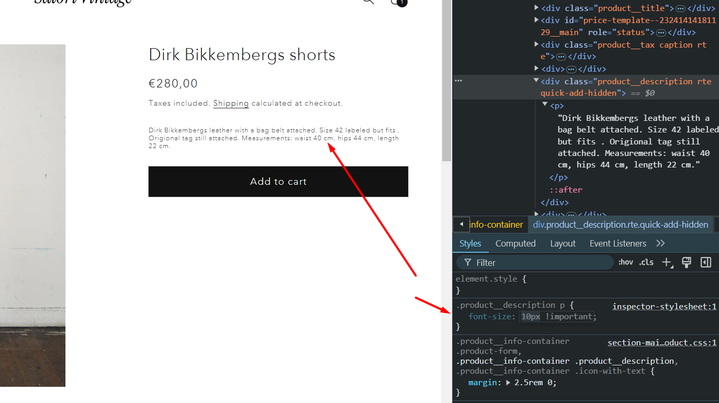Click the .product__description p selector
The height and width of the screenshot is (403, 719).
pos(510,305)
